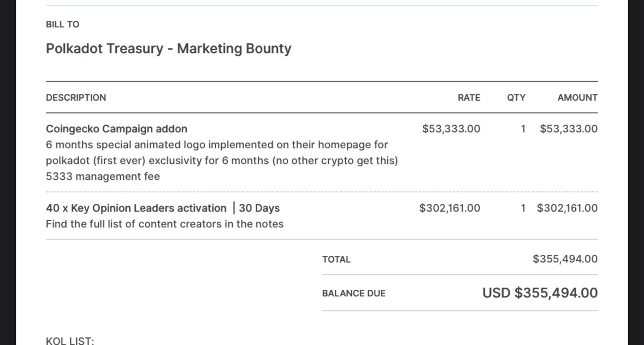Click the Coingecko rate $53,333.00
Viewport: 644px width, 345px height.
[x=451, y=129]
